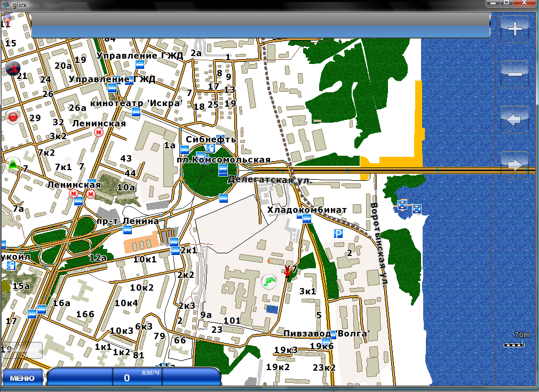This screenshot has width=539, height=392.
Task: Select bus stop icon beside first Управление ГЖД
Action: (140, 64)
